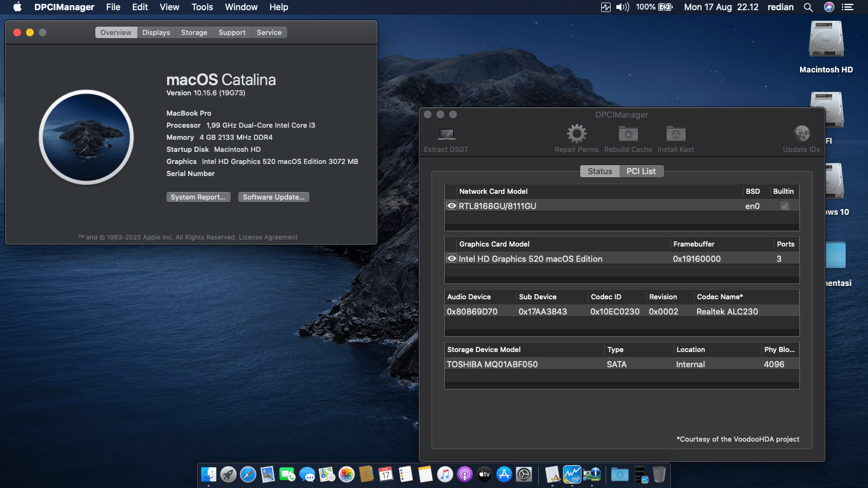Open Notes from the Dock
The image size is (868, 488).
click(x=425, y=474)
